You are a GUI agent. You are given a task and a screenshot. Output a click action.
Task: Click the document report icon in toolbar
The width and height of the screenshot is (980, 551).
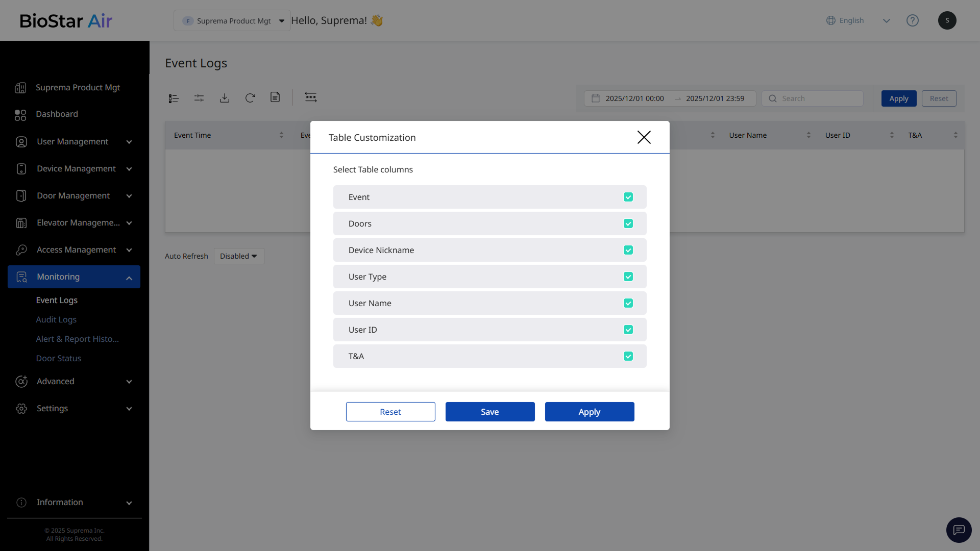[x=275, y=97]
